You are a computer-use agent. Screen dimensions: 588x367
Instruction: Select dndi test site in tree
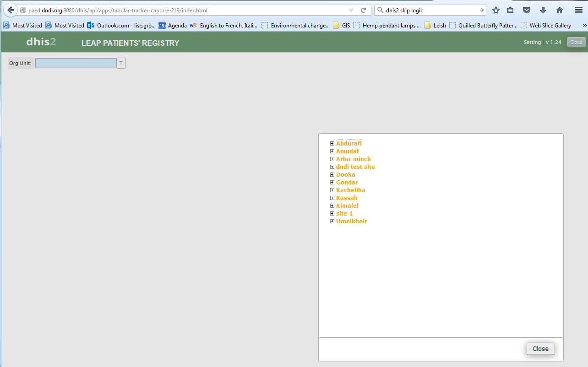(x=355, y=167)
